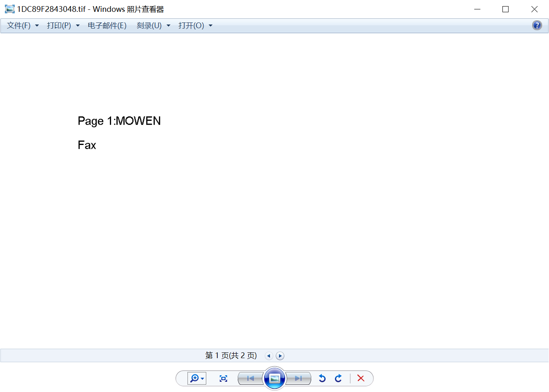Viewport: 549px width, 392px height.
Task: Click the 电子邮件(E) menu item
Action: (107, 26)
